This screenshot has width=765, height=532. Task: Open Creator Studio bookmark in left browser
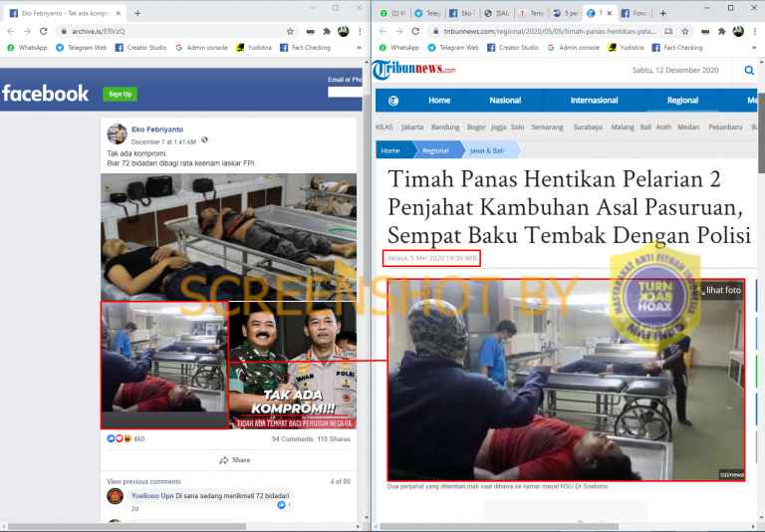pyautogui.click(x=141, y=48)
